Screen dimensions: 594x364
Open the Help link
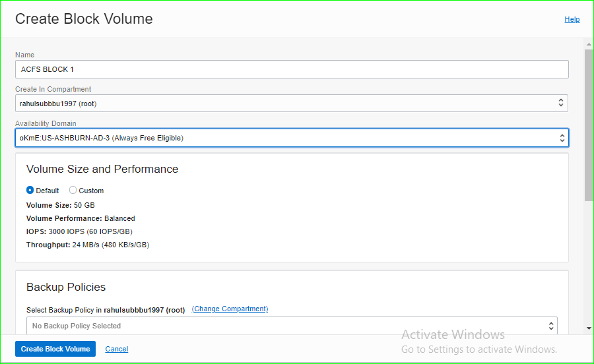pos(572,19)
